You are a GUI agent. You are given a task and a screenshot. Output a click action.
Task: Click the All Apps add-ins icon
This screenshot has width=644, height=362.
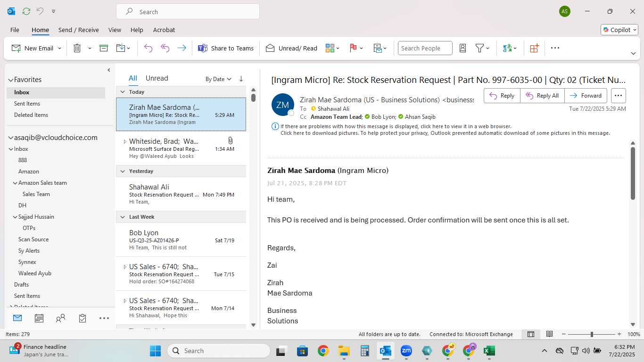[x=534, y=48]
